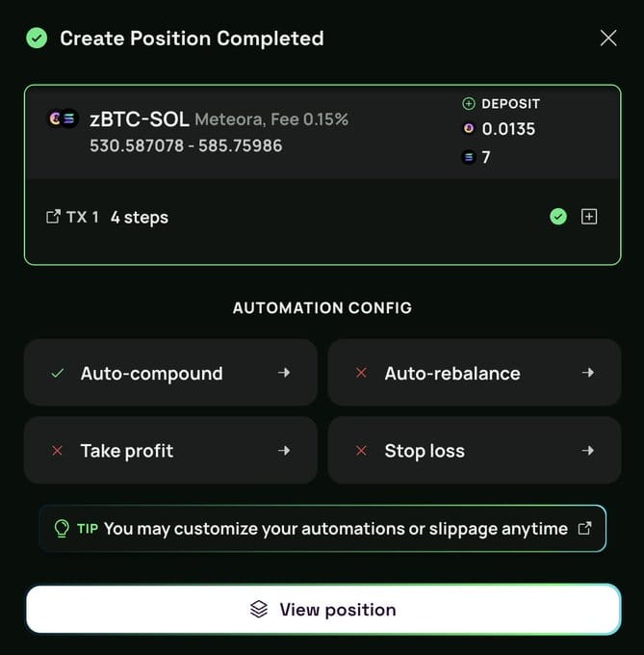Open the tip's external link icon
Viewport: 644px width, 655px height.
point(584,528)
